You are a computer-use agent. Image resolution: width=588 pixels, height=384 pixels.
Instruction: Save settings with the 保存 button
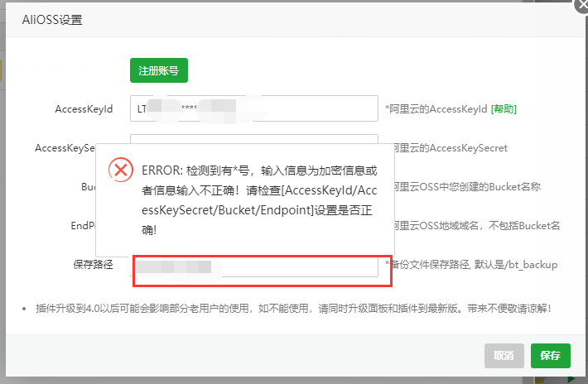(551, 356)
